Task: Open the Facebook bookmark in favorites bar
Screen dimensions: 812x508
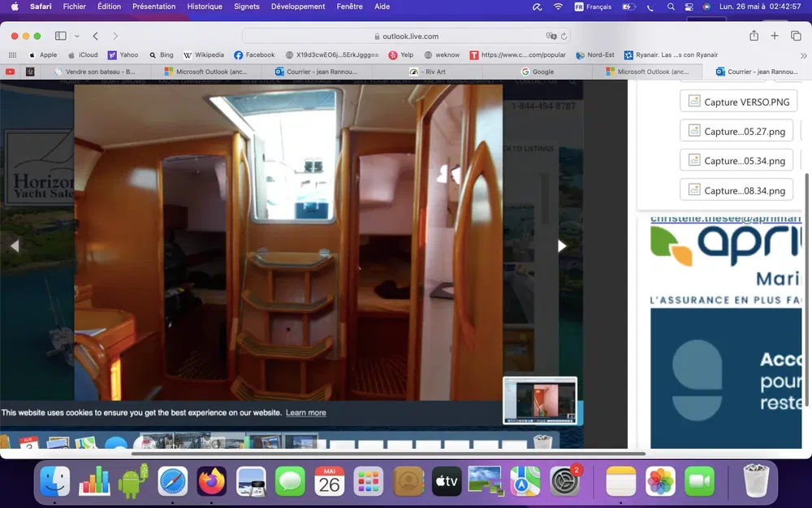Action: point(254,55)
